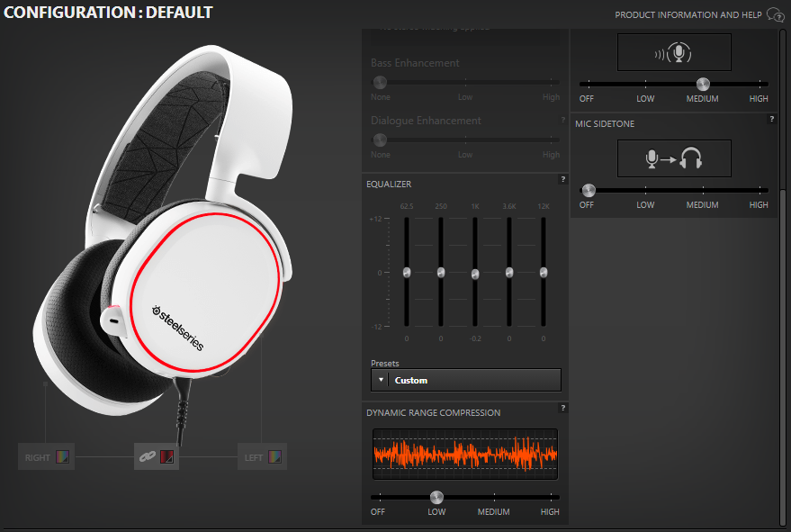The width and height of the screenshot is (791, 532).
Task: Open the LEFT zone color swatch
Action: pos(275,456)
